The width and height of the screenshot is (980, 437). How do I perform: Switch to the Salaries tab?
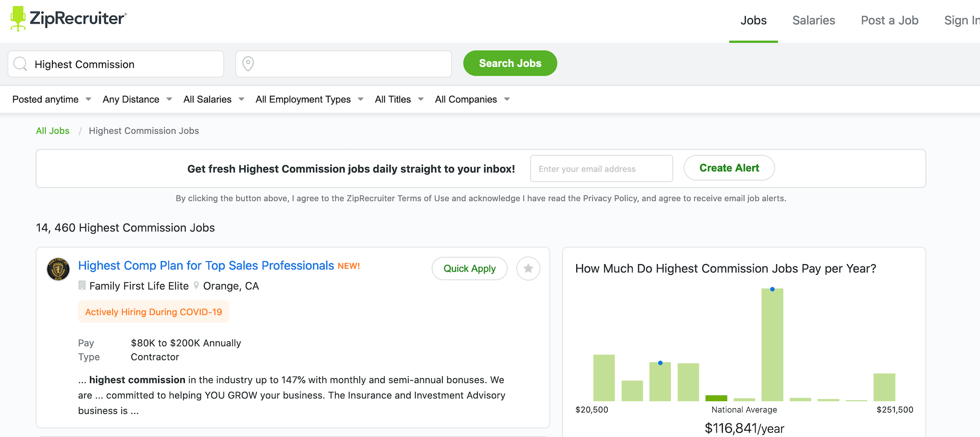point(813,21)
